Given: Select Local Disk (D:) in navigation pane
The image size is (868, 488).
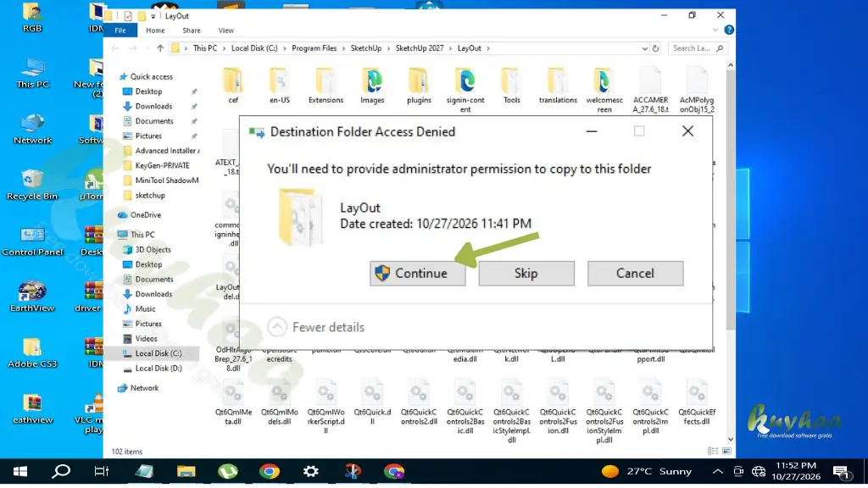Looking at the screenshot, I should click(159, 369).
